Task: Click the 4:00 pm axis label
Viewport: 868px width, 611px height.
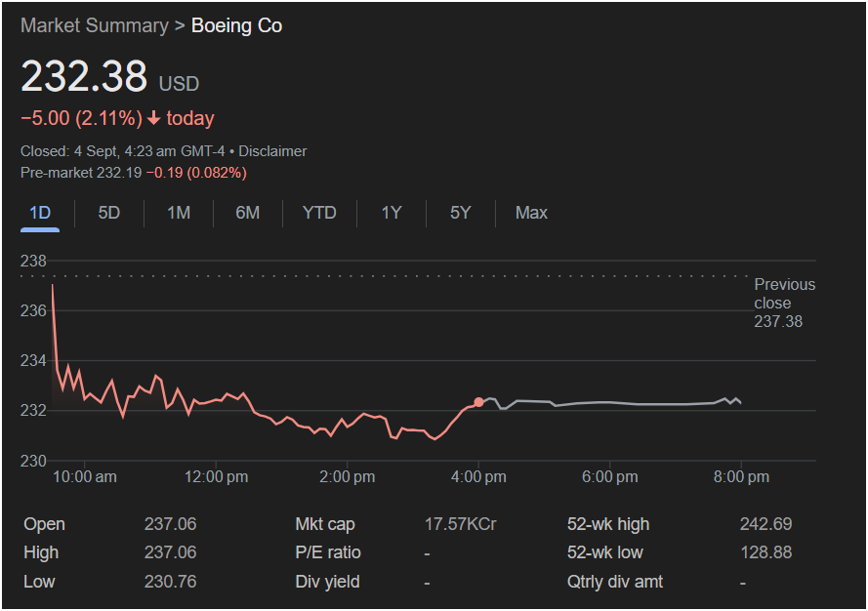Action: (478, 477)
